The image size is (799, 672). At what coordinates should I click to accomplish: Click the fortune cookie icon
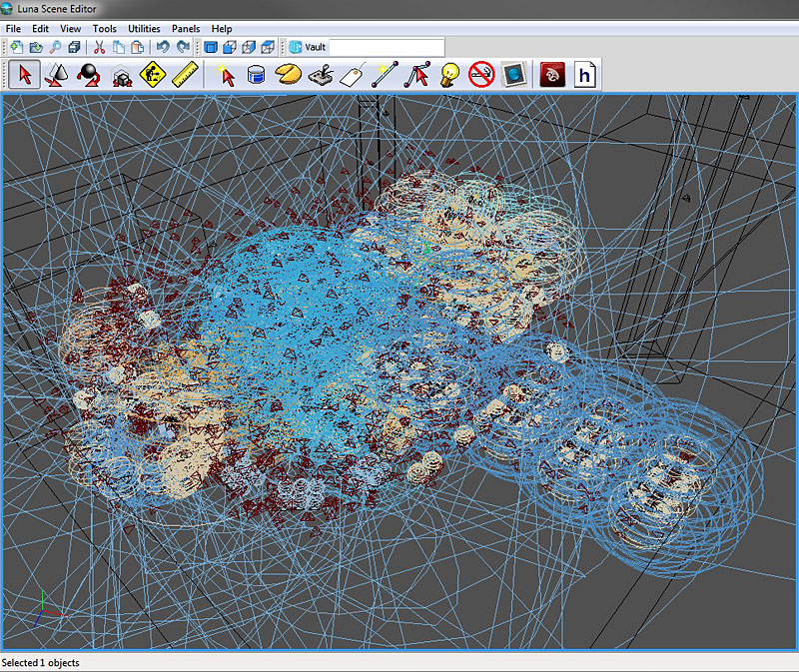point(288,74)
